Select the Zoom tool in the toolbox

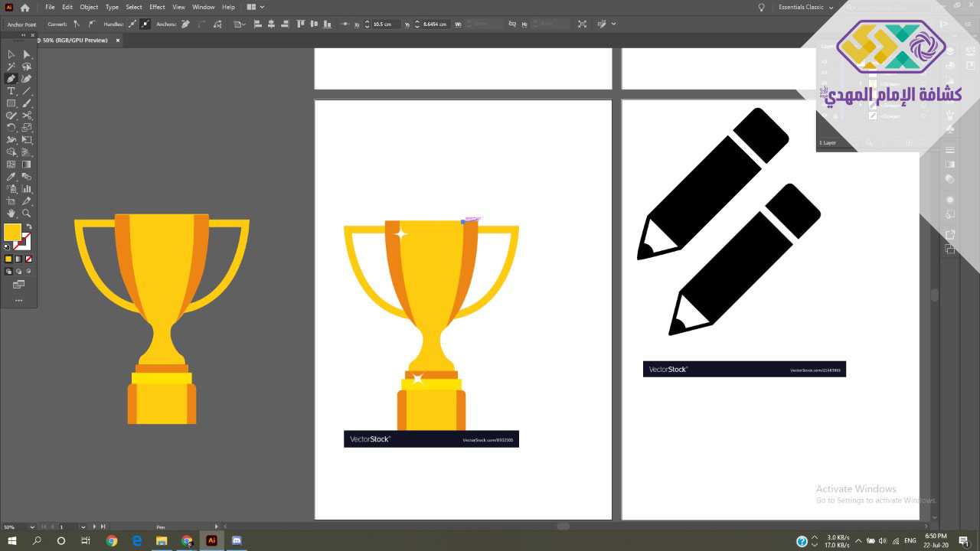click(x=27, y=214)
